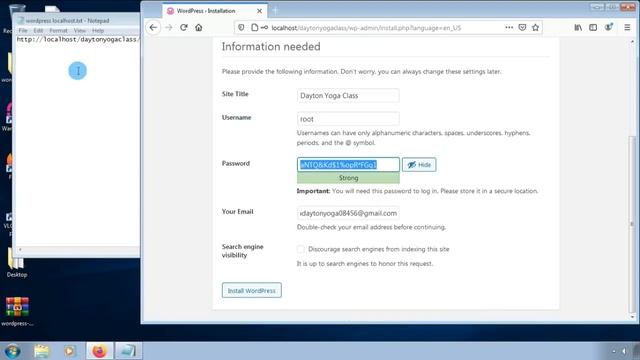Viewport: 640px width, 360px height.
Task: Click the browser vertical scrollbar
Action: pyautogui.click(x=632, y=224)
